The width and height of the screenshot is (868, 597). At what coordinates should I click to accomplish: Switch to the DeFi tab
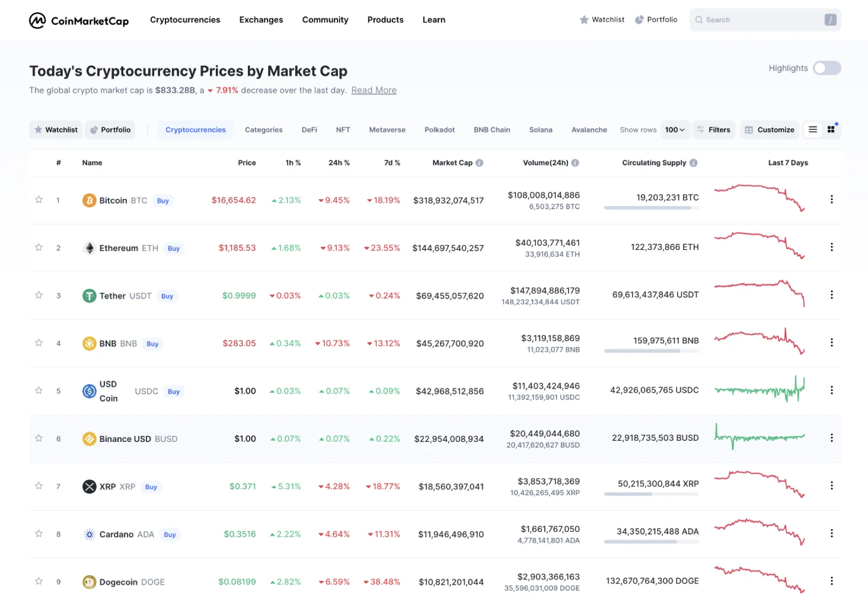click(309, 130)
